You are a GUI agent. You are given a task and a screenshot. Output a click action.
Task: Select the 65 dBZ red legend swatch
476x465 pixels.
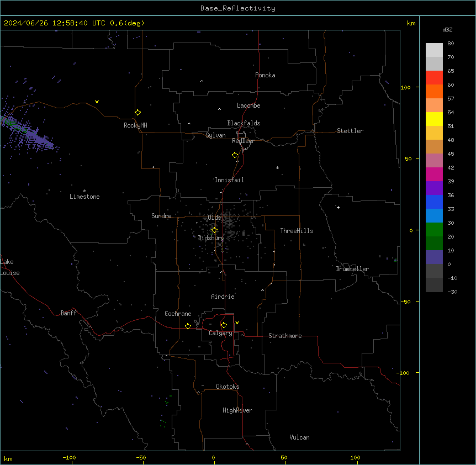434,78
